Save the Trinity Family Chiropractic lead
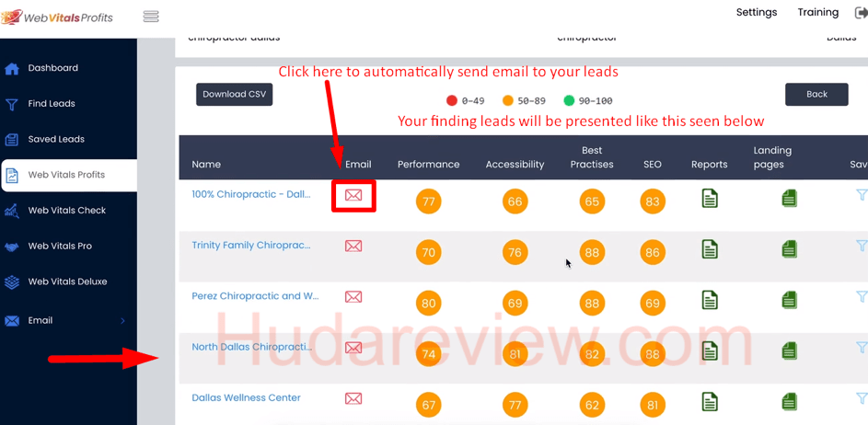This screenshot has width=868, height=425. point(862,246)
